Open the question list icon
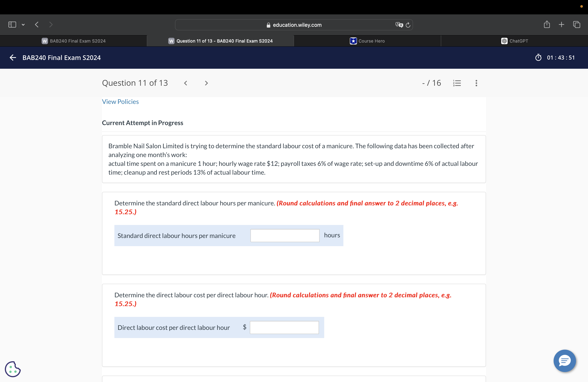The image size is (588, 382). point(457,83)
